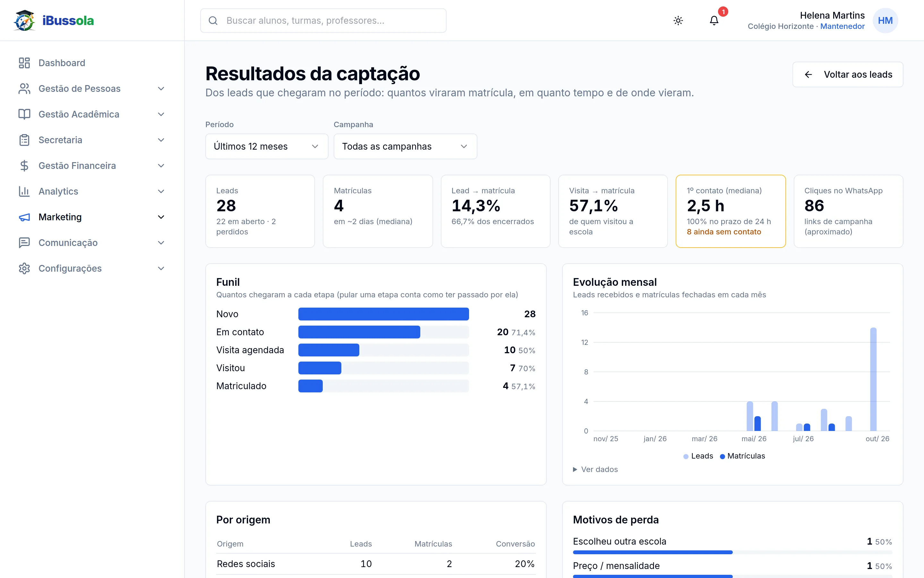The width and height of the screenshot is (924, 578).
Task: Open notifications bell
Action: pos(714,21)
